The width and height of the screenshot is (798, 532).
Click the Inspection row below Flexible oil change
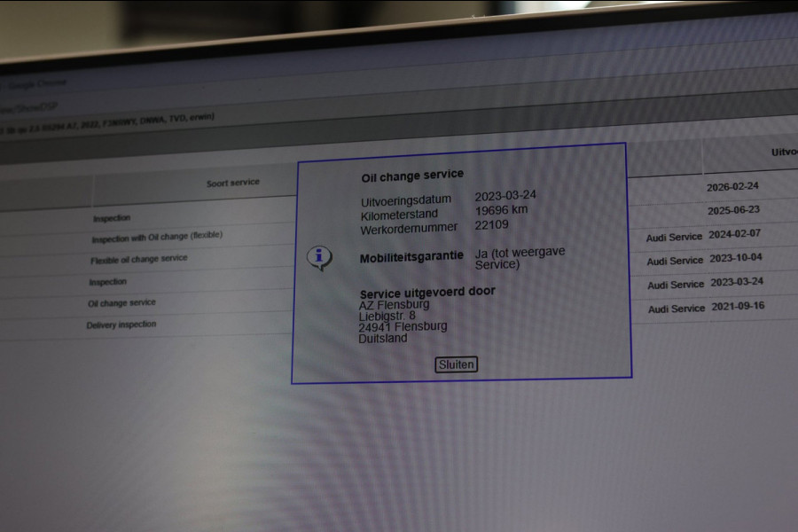tap(108, 282)
